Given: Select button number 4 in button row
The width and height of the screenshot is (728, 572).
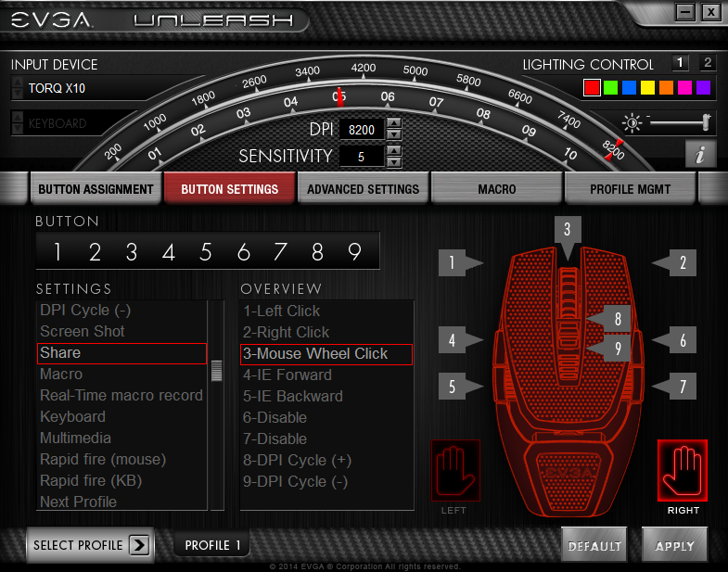Looking at the screenshot, I should 169,251.
